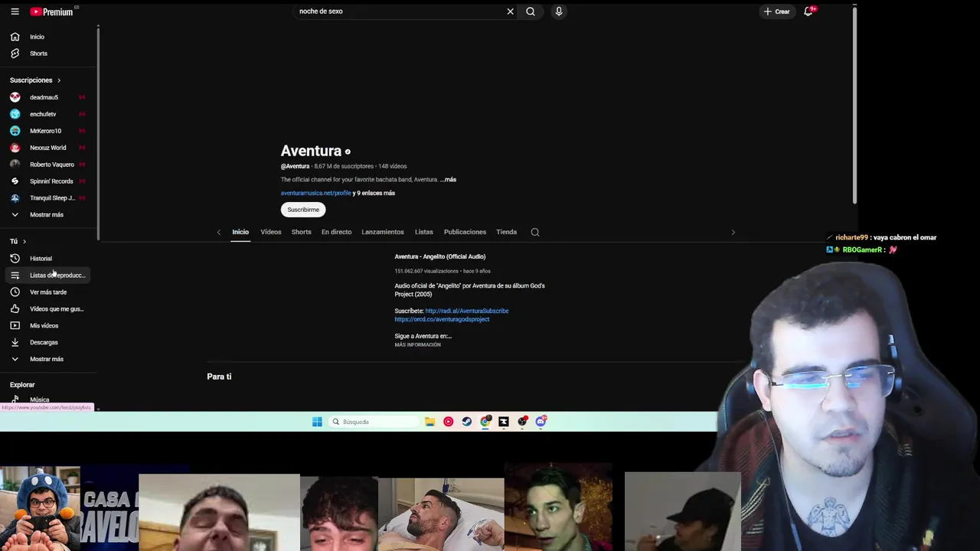The width and height of the screenshot is (980, 551).
Task: Open Discord from the taskbar
Action: pyautogui.click(x=541, y=422)
